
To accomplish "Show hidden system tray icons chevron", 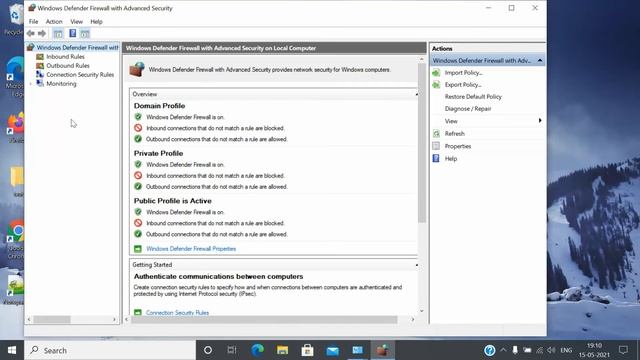I will (x=503, y=350).
